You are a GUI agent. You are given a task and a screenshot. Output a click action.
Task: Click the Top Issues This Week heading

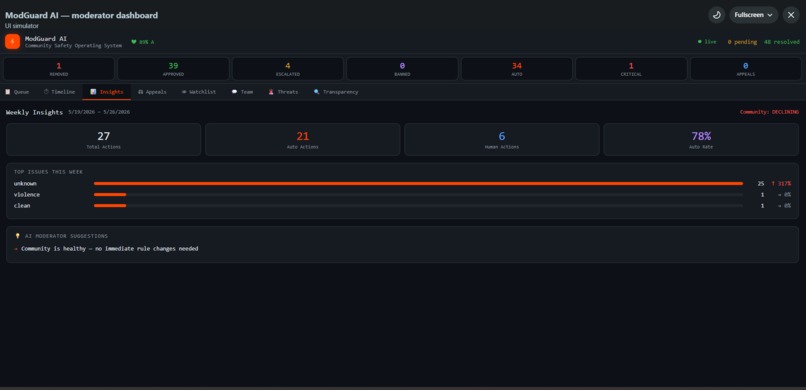pos(48,172)
